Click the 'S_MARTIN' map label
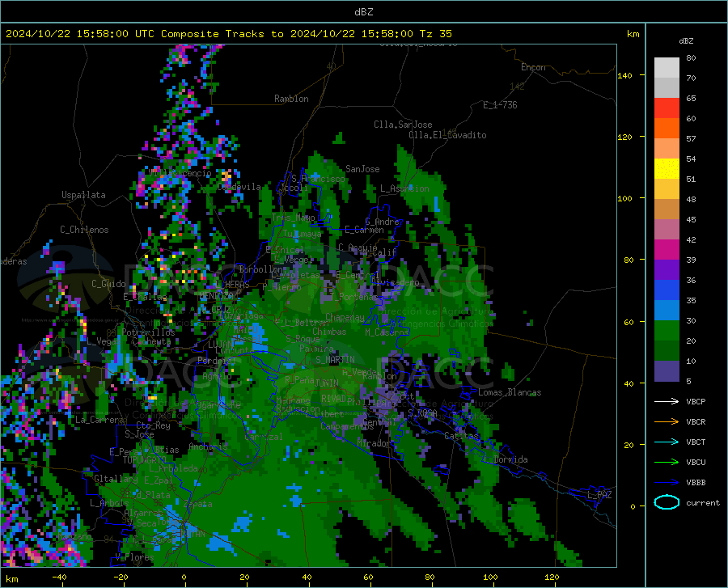 (x=335, y=360)
